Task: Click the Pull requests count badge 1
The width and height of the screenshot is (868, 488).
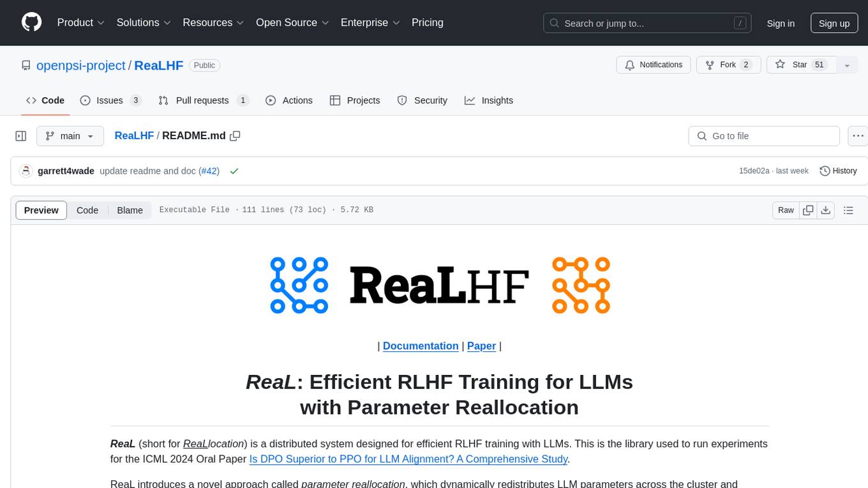Action: (x=243, y=100)
